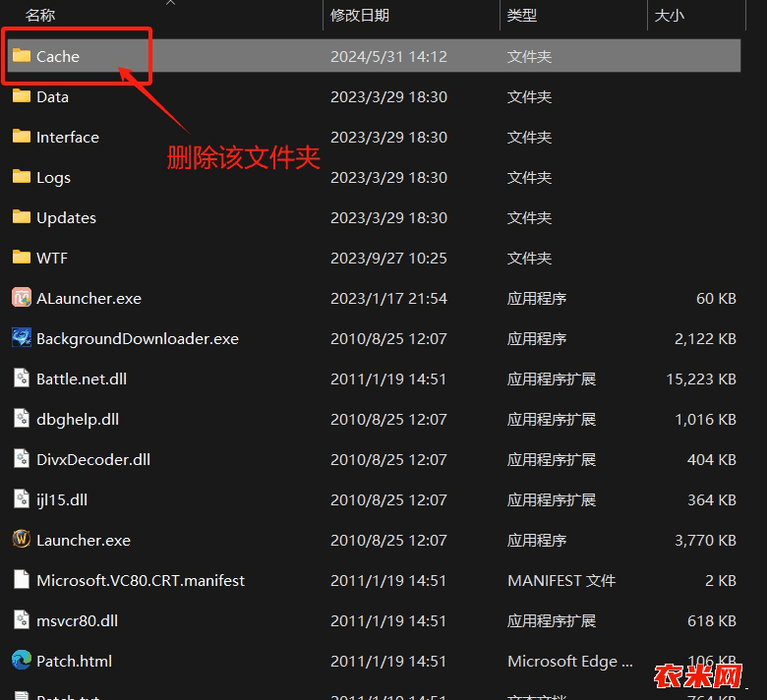Screen dimensions: 767x700
Task: Click the date 2024/5/31 14:12
Action: [x=388, y=56]
